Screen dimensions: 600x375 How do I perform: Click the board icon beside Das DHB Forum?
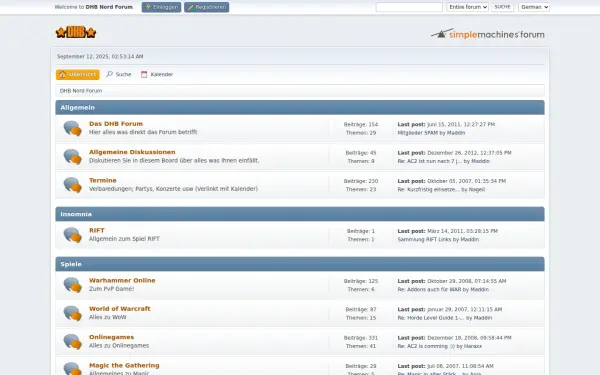pyautogui.click(x=72, y=128)
